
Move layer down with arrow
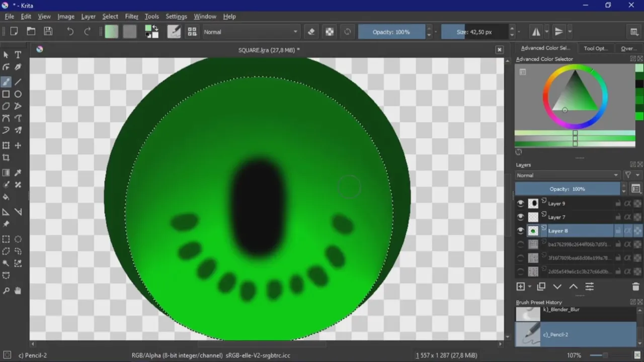pyautogui.click(x=557, y=287)
